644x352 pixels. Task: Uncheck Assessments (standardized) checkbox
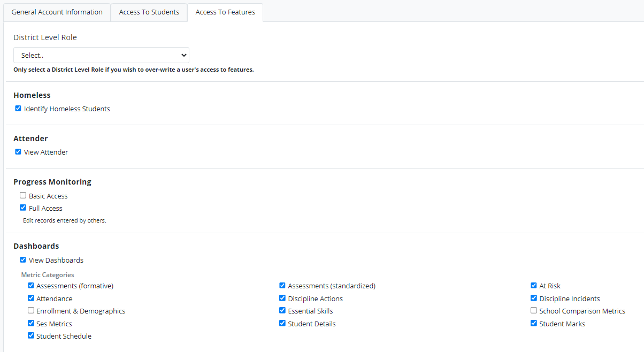(x=282, y=286)
